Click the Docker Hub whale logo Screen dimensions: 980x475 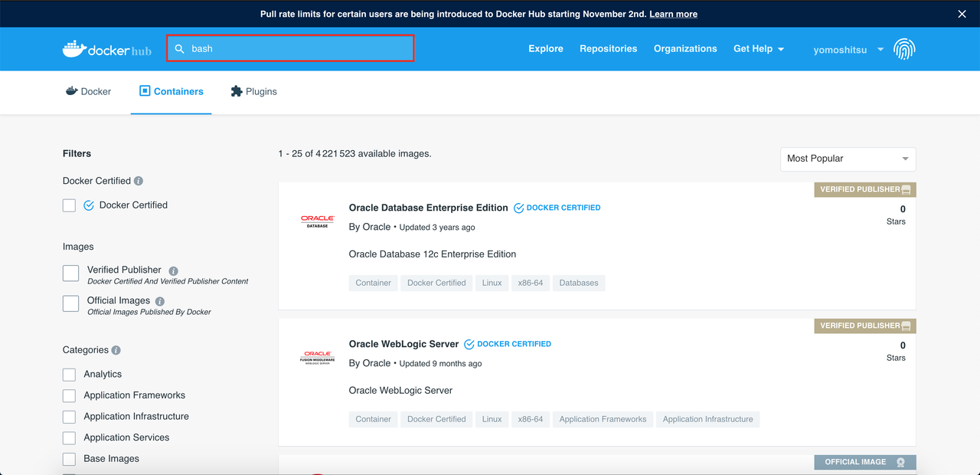tap(106, 49)
